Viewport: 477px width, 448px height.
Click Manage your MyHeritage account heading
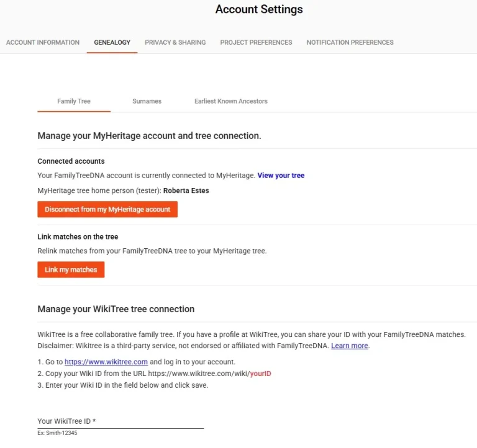click(x=149, y=135)
